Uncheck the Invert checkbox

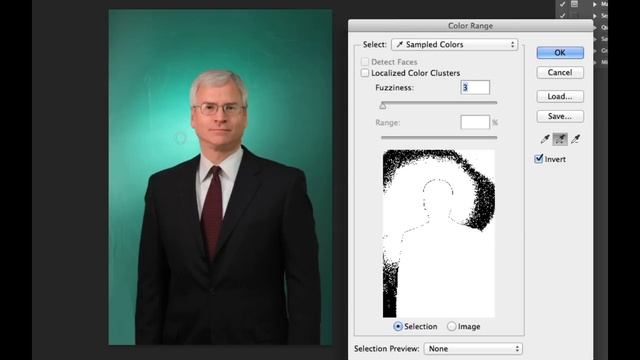[539, 159]
